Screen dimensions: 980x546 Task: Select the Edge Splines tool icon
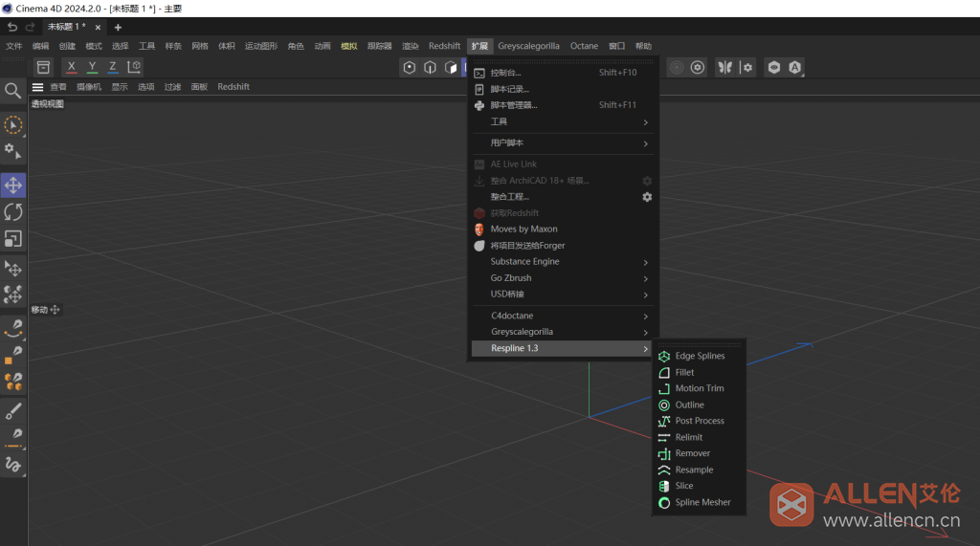[x=664, y=356]
